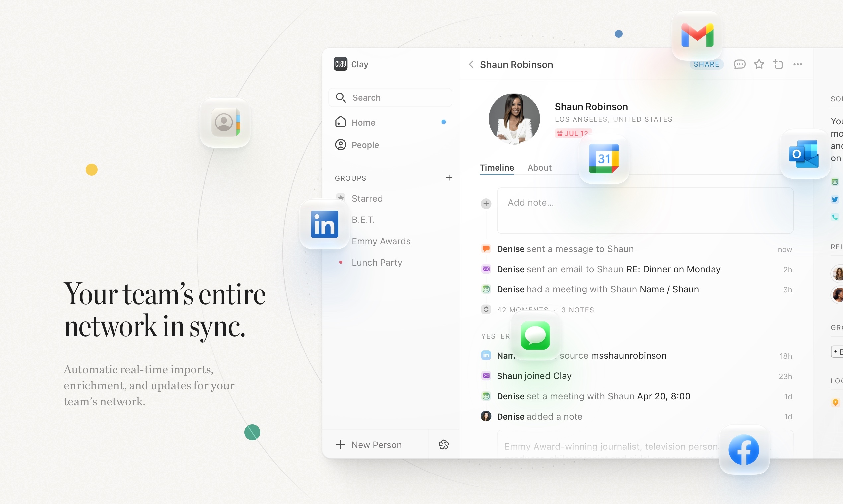Click the Search input field
This screenshot has height=504, width=843.
390,98
